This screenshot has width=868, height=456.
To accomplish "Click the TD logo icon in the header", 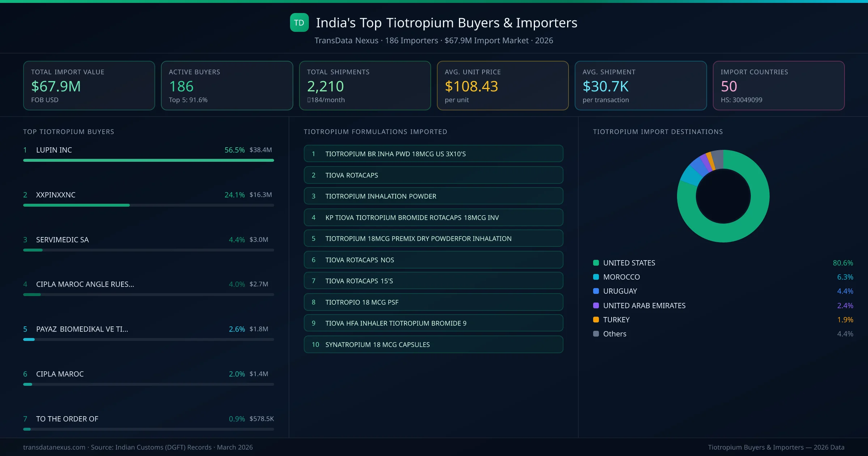I will click(299, 23).
